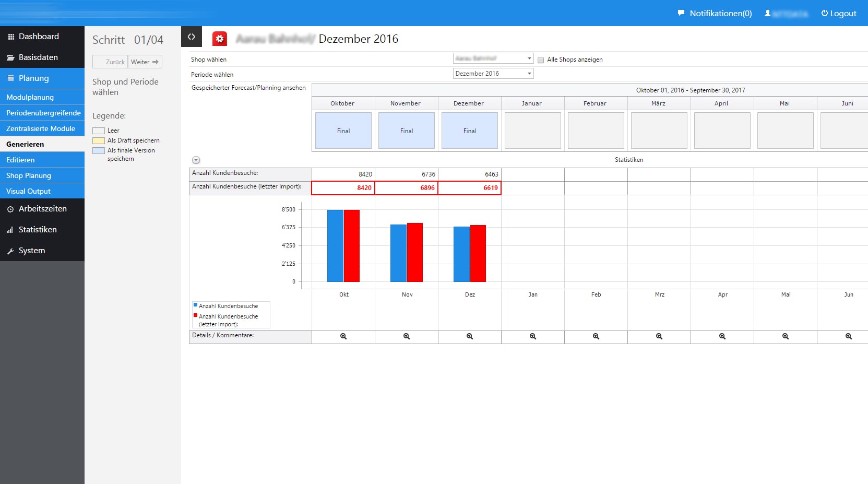Click the blue finale Version legend swatch
The image size is (868, 484).
(99, 150)
